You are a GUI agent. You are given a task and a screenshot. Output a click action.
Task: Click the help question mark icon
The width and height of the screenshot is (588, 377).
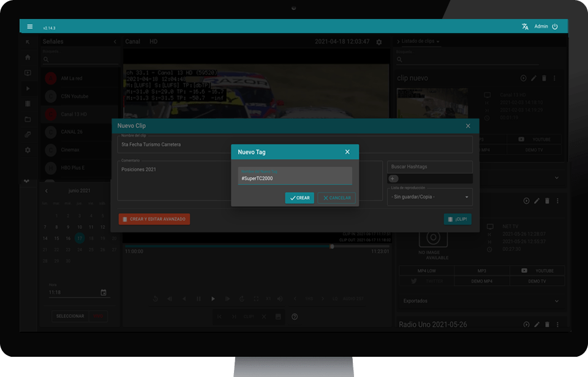coord(295,316)
